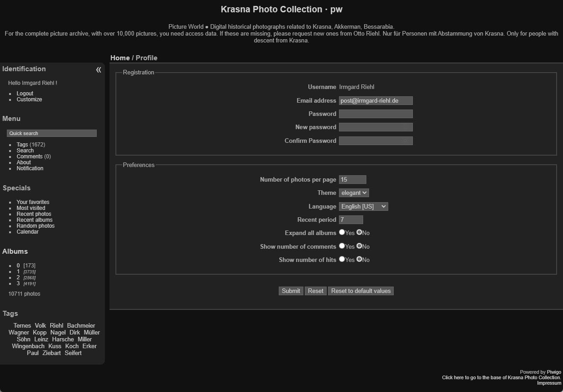The image size is (563, 392).
Task: Open the Piwigo link in footer
Action: [x=554, y=372]
